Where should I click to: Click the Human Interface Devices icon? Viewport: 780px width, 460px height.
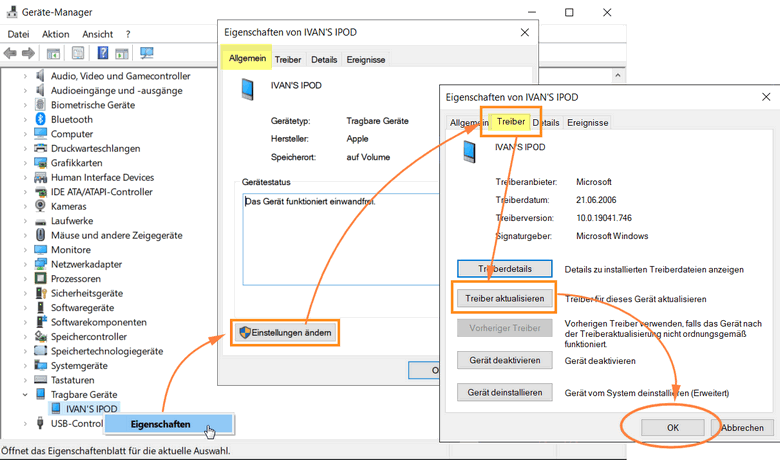tap(41, 177)
